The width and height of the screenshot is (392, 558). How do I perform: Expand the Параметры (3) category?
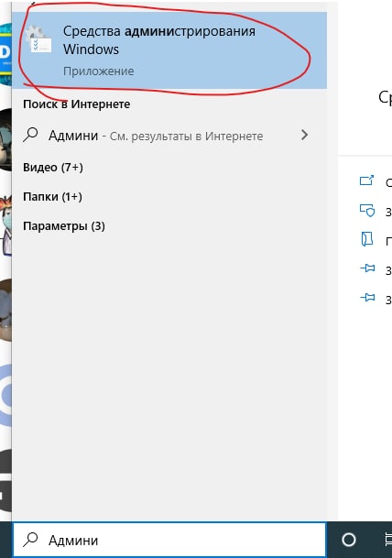(x=64, y=226)
